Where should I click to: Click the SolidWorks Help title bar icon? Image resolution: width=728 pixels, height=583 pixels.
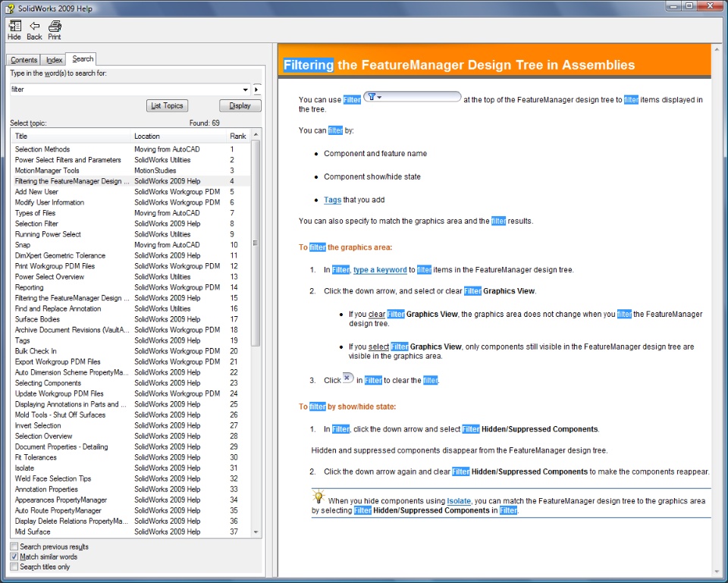pos(9,8)
